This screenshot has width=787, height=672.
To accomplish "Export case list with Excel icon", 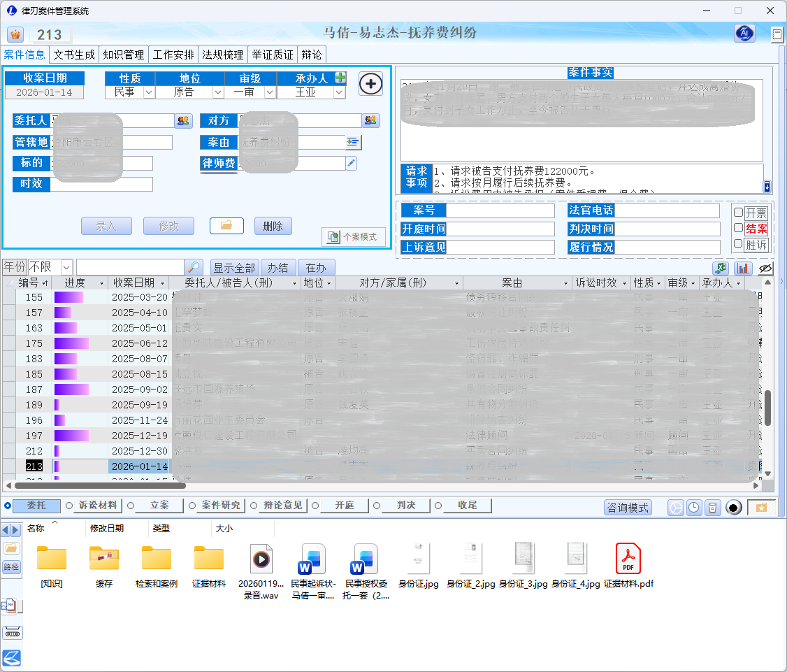I will pos(721,269).
